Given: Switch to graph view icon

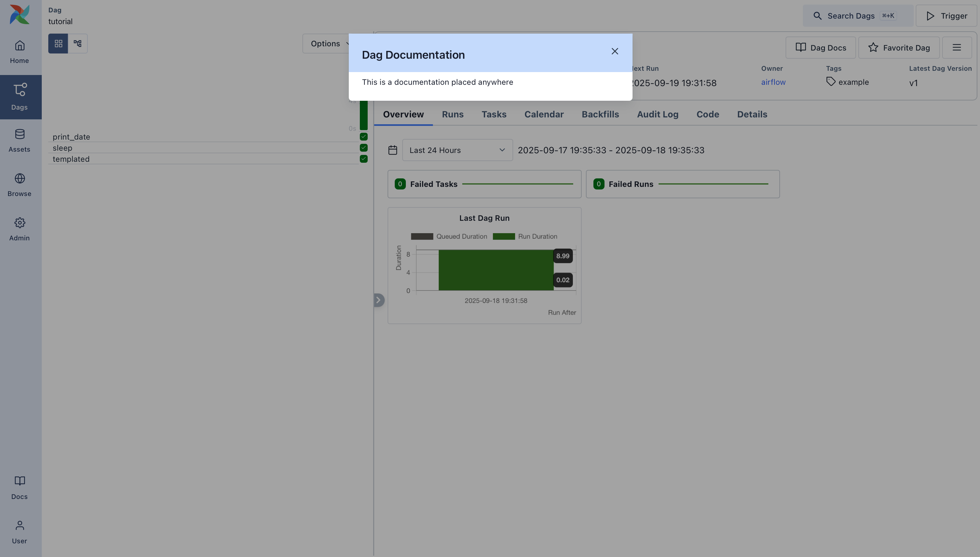Looking at the screenshot, I should (78, 44).
